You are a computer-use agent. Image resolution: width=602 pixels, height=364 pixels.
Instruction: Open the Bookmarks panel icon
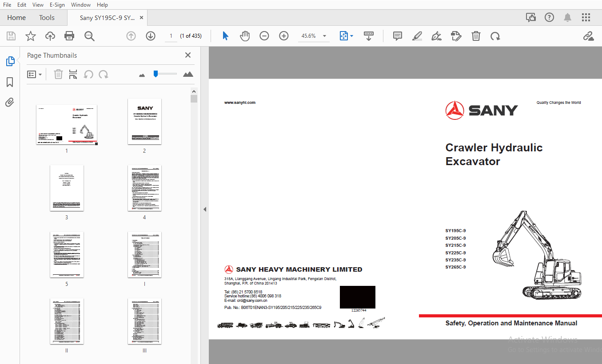click(10, 82)
